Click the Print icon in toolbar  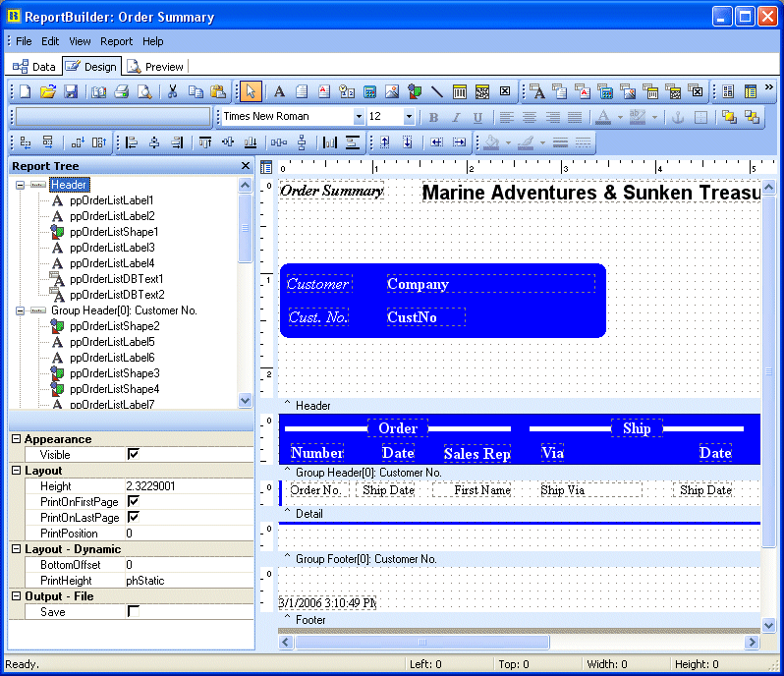(x=122, y=91)
